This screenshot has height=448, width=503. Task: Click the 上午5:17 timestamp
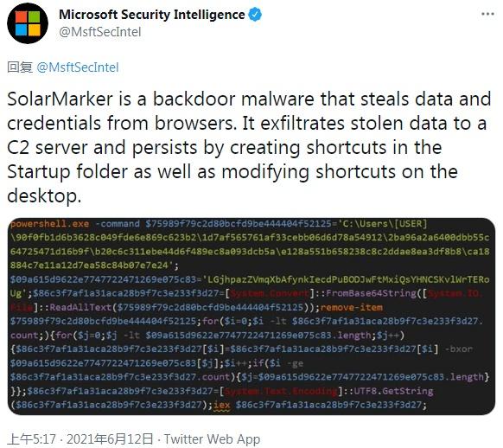pos(31,439)
